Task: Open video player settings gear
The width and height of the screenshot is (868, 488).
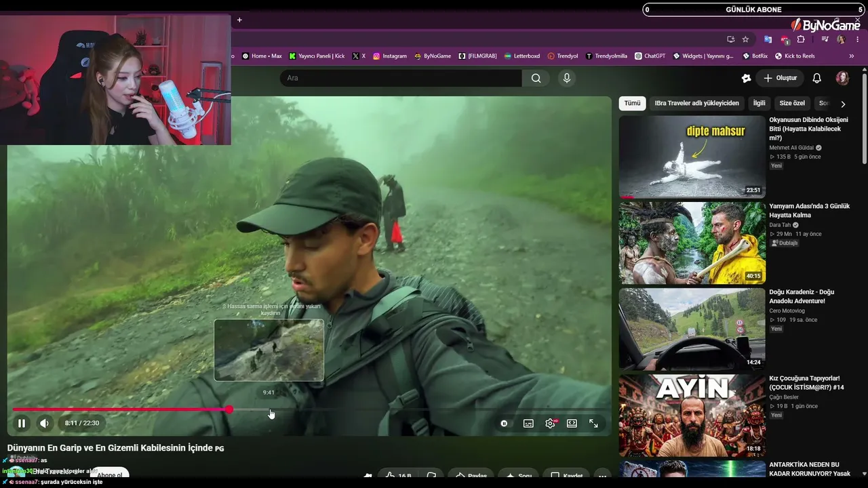Action: click(x=551, y=424)
